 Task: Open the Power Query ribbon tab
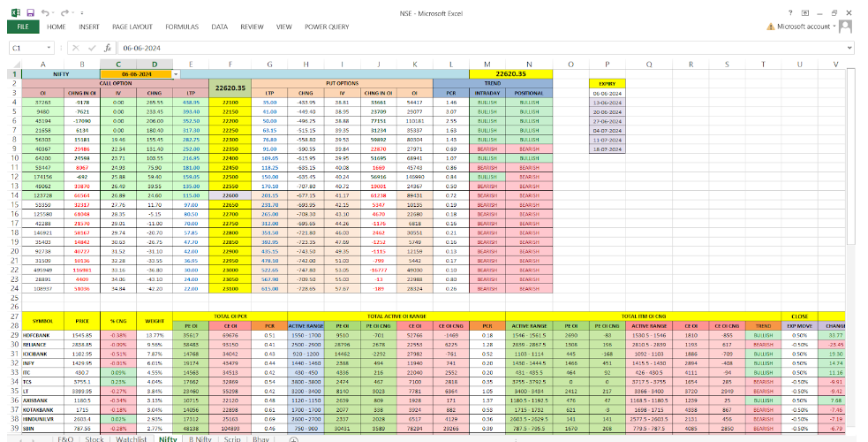[327, 27]
